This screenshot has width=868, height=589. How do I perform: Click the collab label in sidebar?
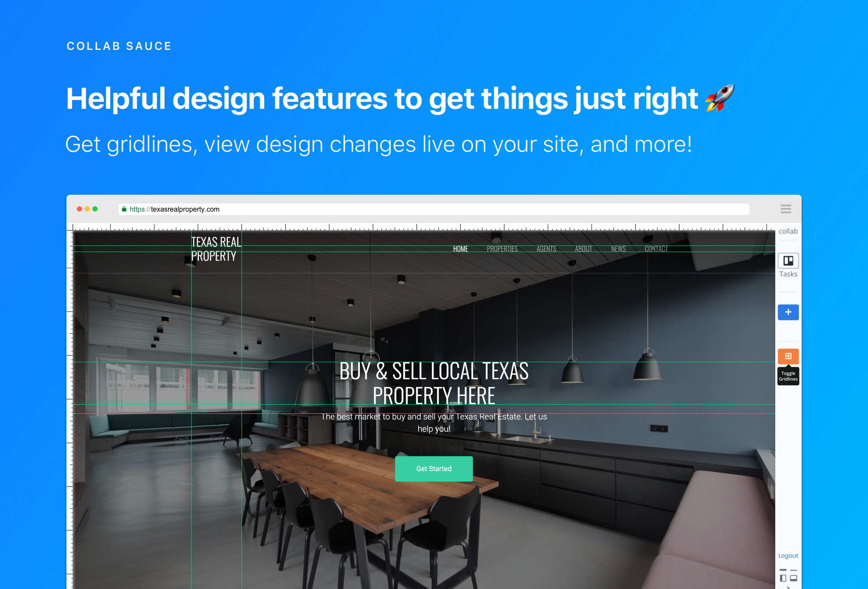point(788,231)
